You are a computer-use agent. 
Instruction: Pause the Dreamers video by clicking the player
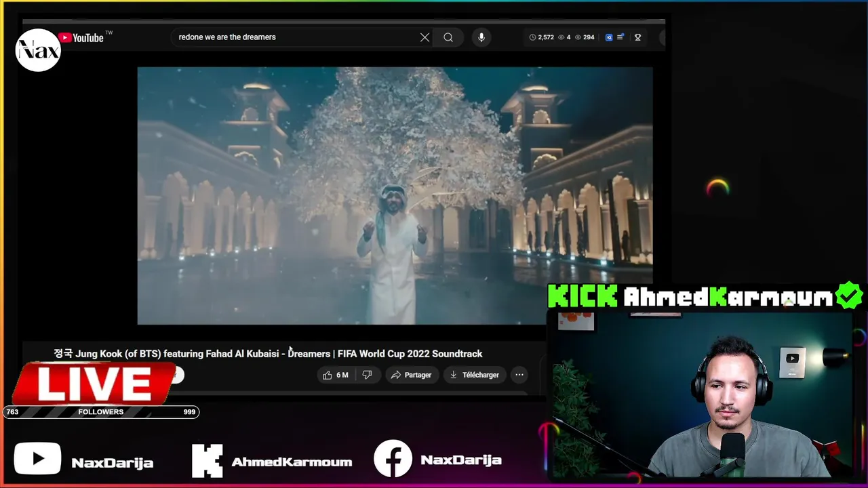[395, 196]
